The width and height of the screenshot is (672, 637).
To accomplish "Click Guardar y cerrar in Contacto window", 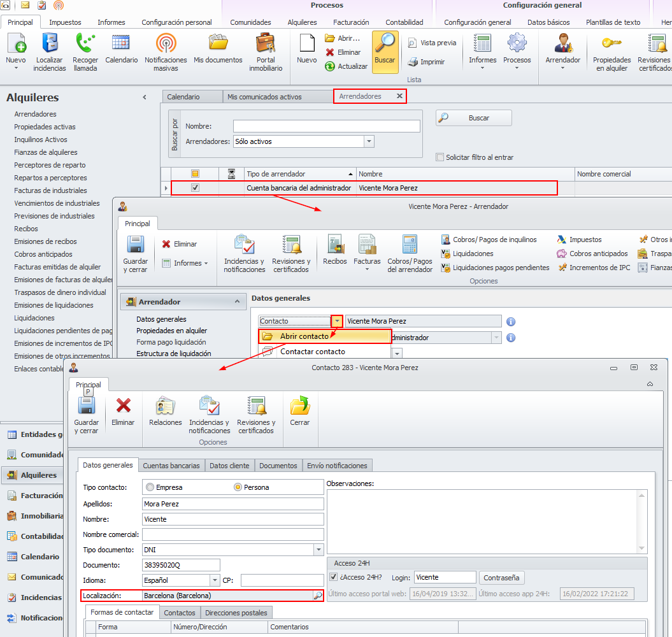I will [86, 415].
